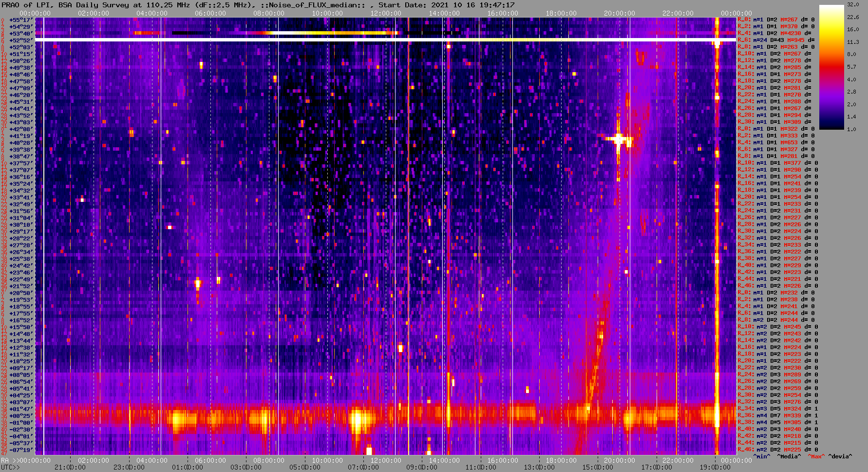
Task: Click declination label +26°34'
Action: pyautogui.click(x=21, y=252)
